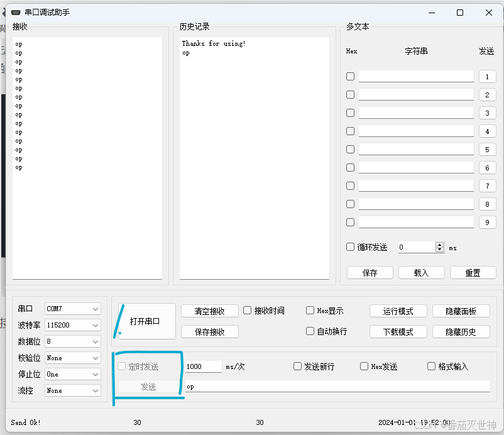This screenshot has width=504, height=435.
Task: Open the 校验位 None dropdown
Action: (73, 358)
